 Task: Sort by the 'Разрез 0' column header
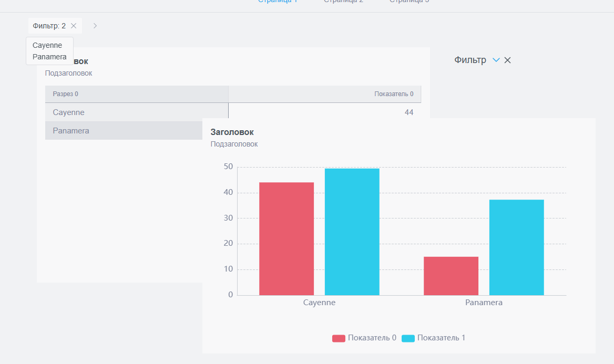(x=66, y=94)
